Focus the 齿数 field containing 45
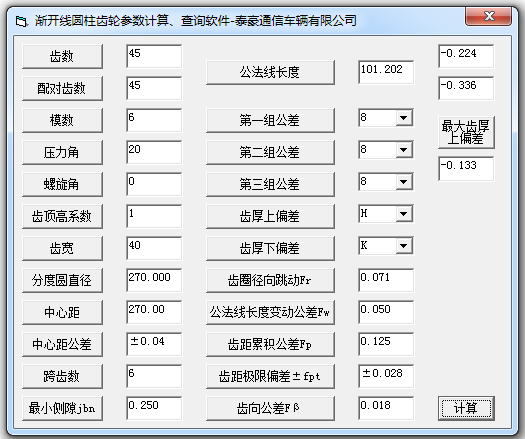 click(x=154, y=56)
